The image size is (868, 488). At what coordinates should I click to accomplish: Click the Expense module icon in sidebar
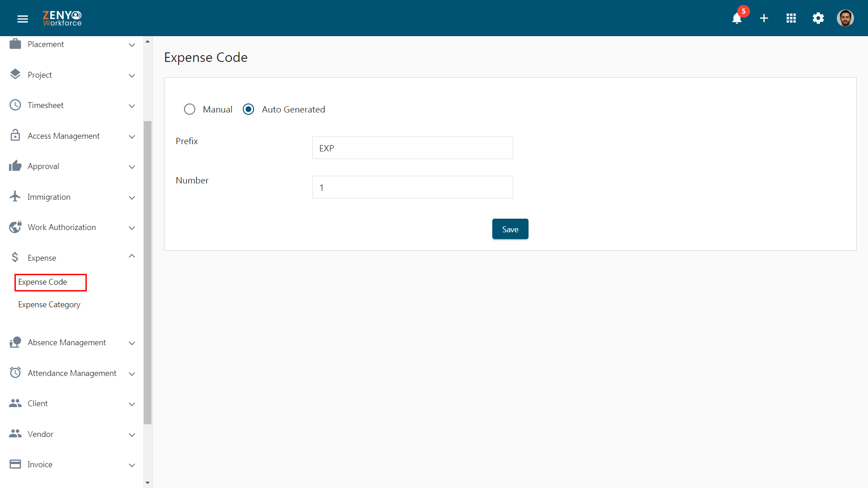[x=15, y=258]
